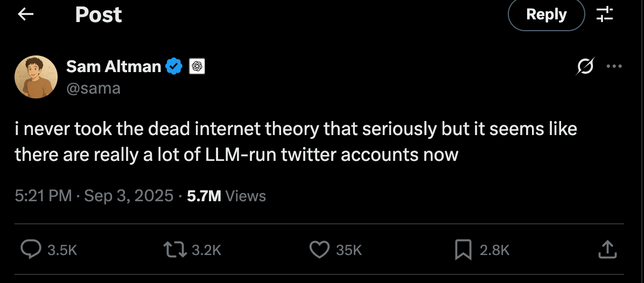Like the post with heart icon

coord(319,249)
